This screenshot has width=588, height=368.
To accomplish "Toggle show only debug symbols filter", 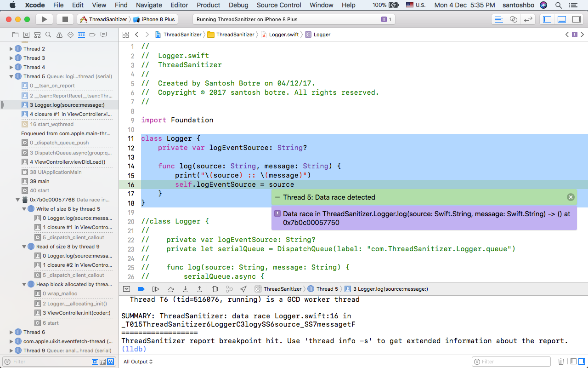I will click(111, 362).
